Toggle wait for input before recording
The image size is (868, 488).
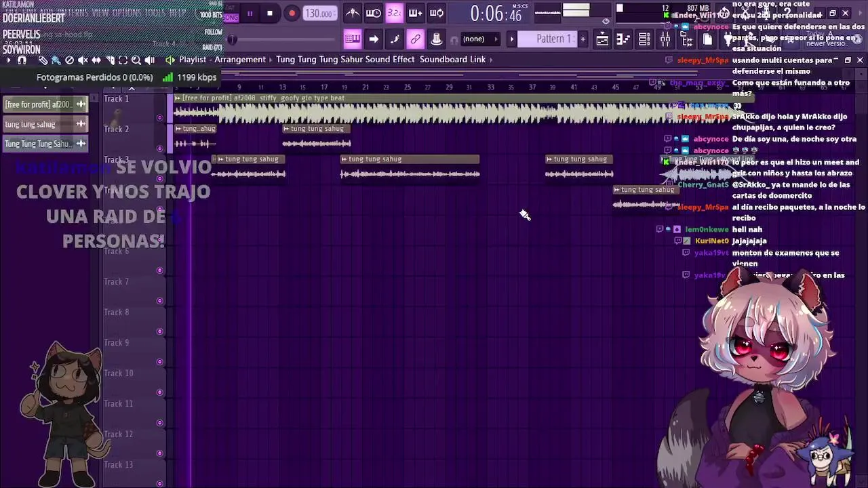(374, 13)
